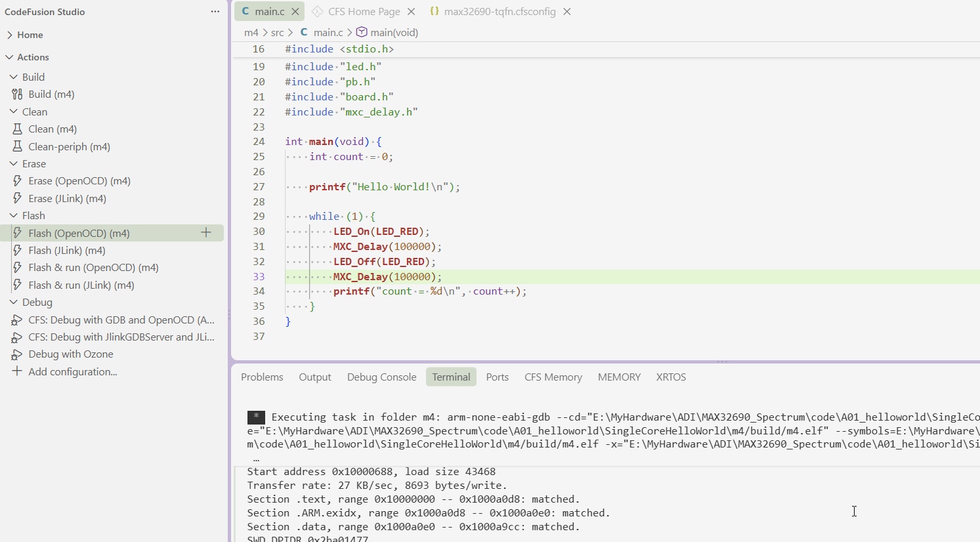
Task: Switch to the Debug Console tab
Action: point(381,377)
